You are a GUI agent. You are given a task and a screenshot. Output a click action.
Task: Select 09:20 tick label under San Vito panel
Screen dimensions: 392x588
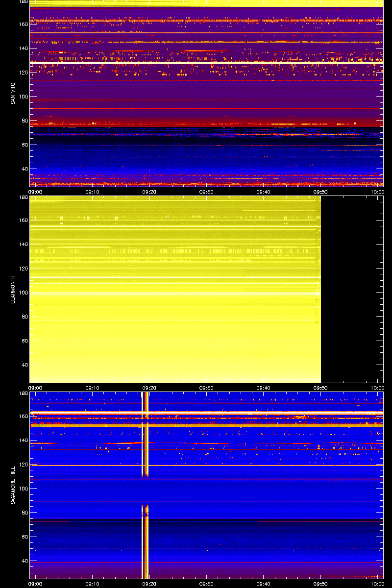pyautogui.click(x=149, y=192)
